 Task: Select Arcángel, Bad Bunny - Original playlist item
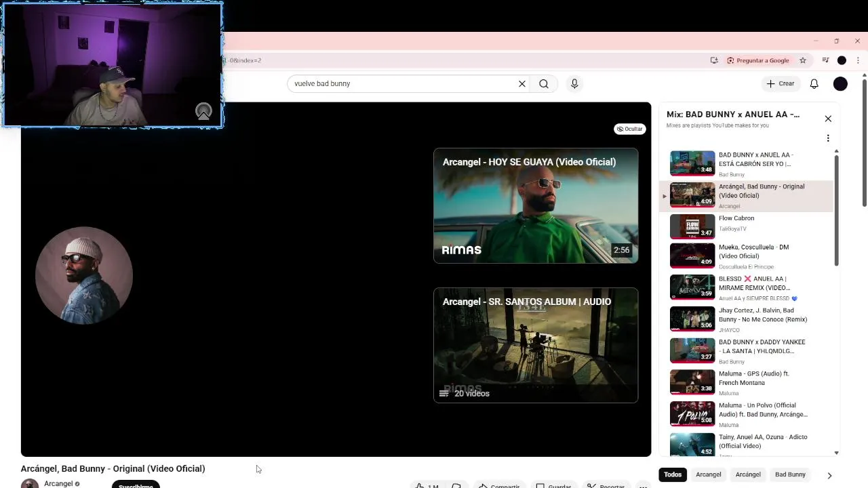pyautogui.click(x=746, y=196)
